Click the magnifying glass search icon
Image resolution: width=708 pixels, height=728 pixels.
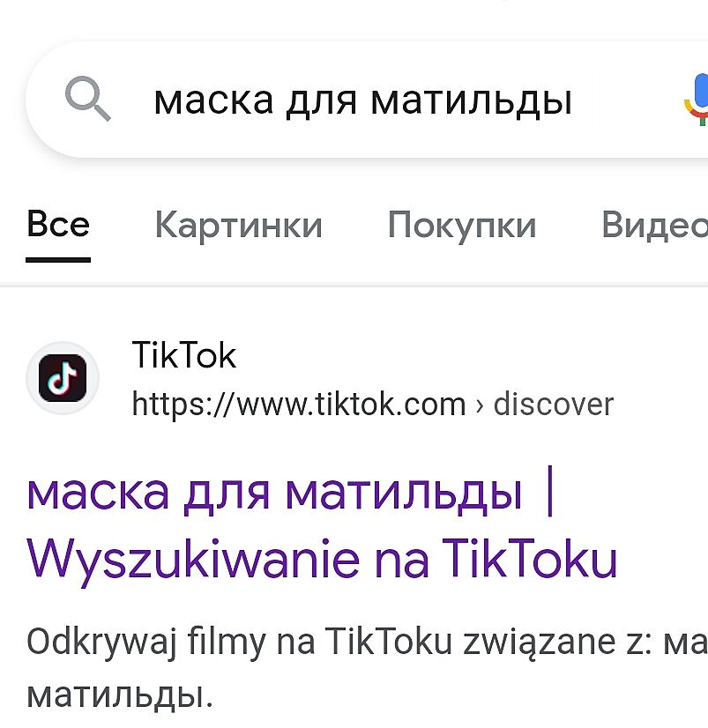[88, 99]
